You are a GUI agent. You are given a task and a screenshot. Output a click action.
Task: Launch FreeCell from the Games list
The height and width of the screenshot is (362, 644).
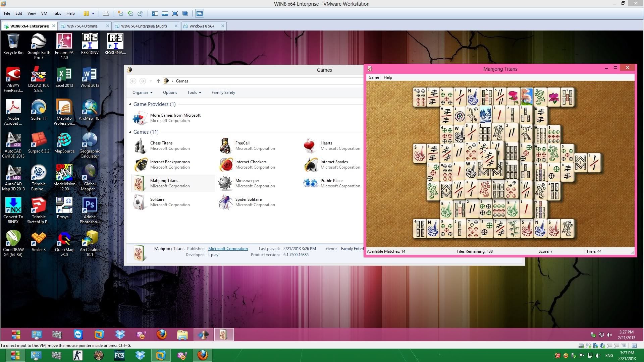pos(225,146)
